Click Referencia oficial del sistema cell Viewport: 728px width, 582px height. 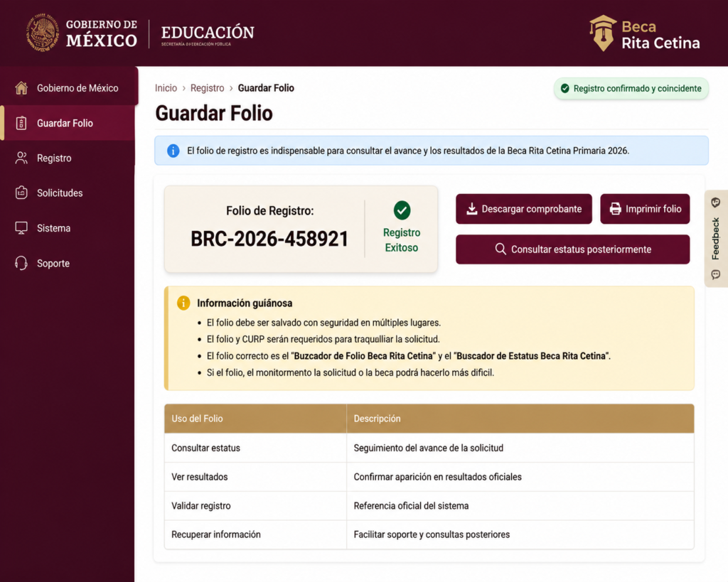pos(520,506)
